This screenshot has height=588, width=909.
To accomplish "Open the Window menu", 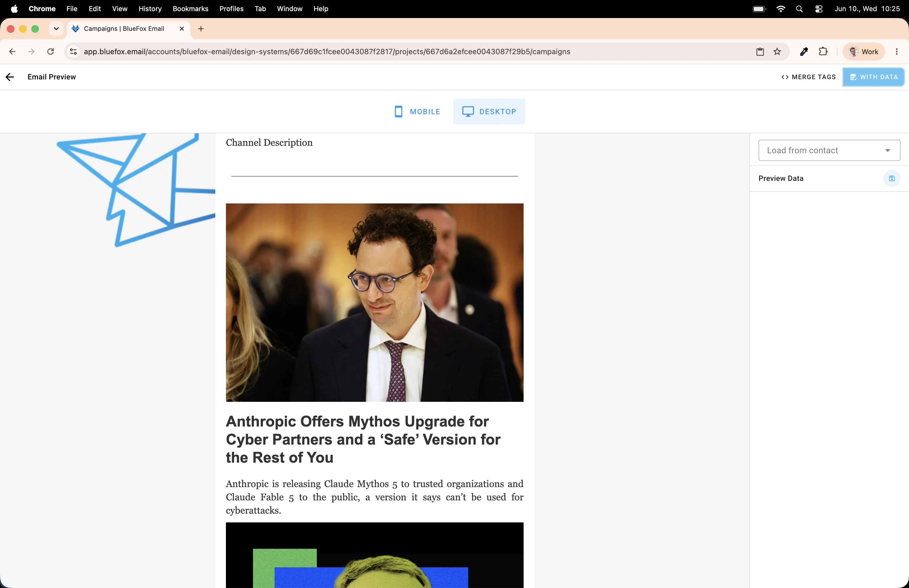I will [x=289, y=8].
